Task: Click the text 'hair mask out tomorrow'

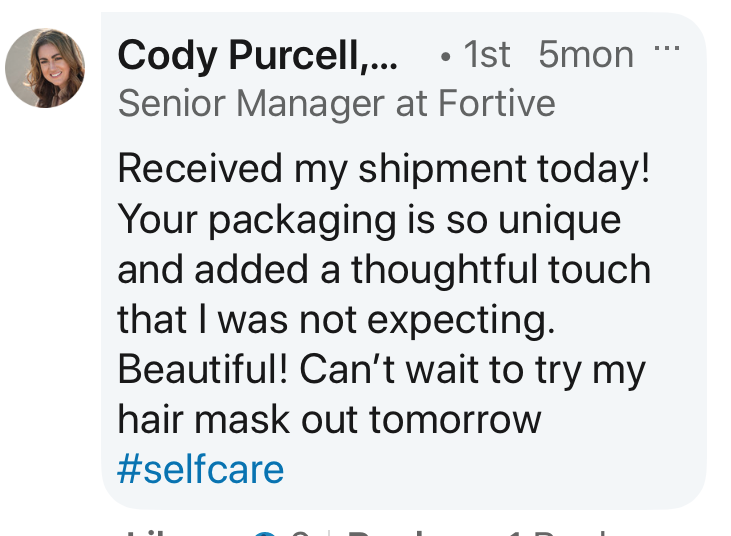Action: point(329,419)
